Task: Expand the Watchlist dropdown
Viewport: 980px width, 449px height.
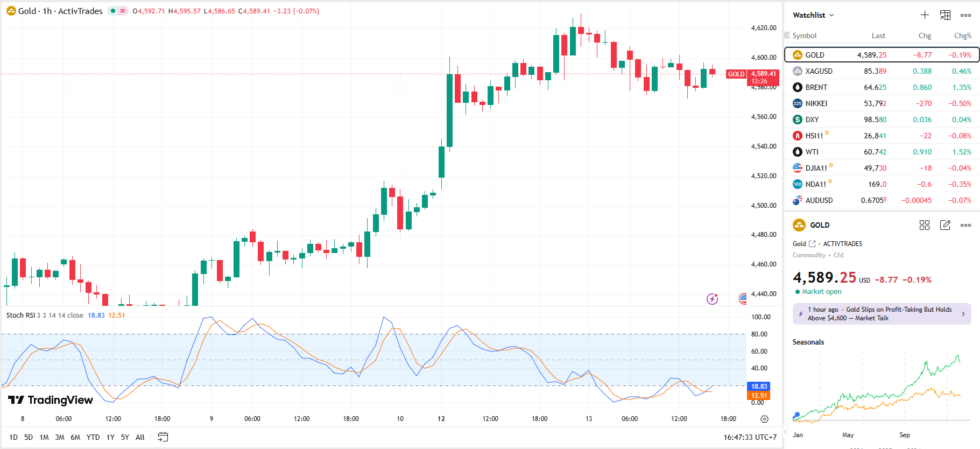Action: click(x=813, y=15)
